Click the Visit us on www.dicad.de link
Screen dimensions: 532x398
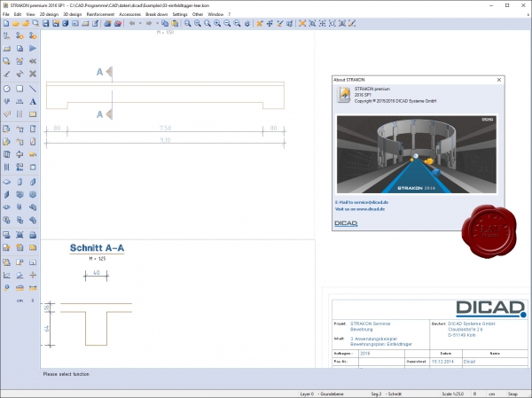pos(360,209)
